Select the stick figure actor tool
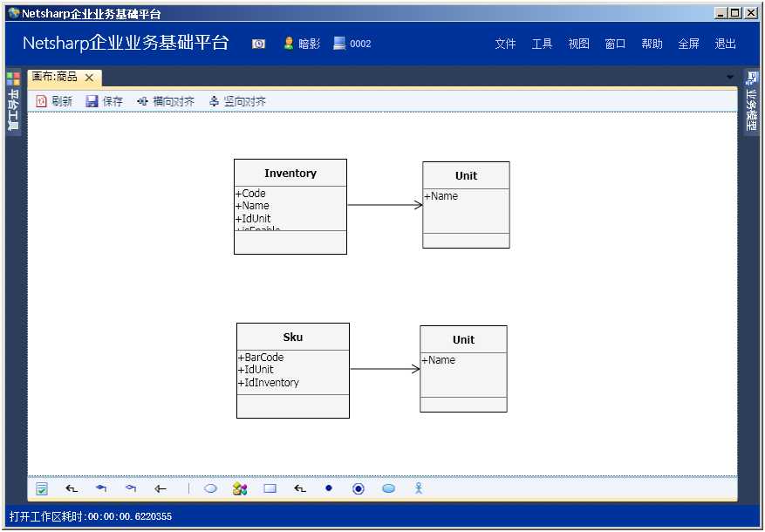This screenshot has width=765, height=532. point(419,488)
